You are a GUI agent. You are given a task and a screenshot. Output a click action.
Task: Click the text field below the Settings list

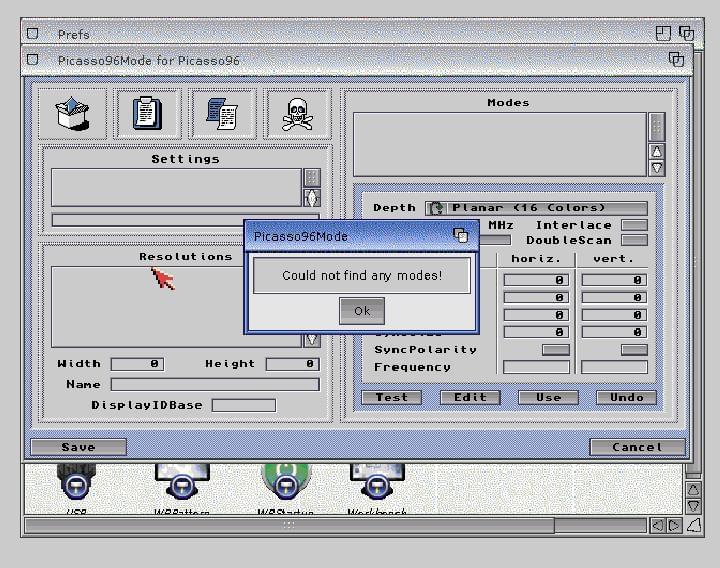(185, 220)
